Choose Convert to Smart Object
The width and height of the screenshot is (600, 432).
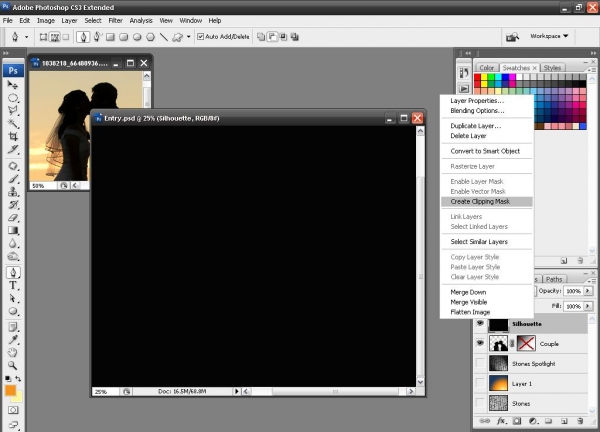(487, 151)
